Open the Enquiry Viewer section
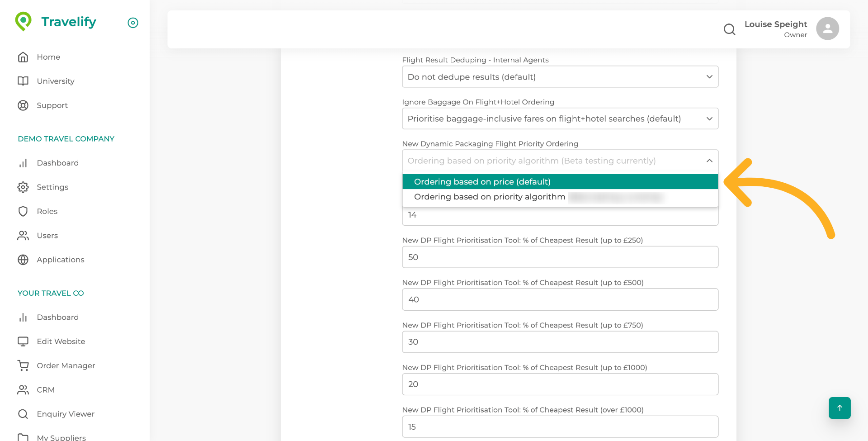Image resolution: width=868 pixels, height=441 pixels. [x=66, y=414]
